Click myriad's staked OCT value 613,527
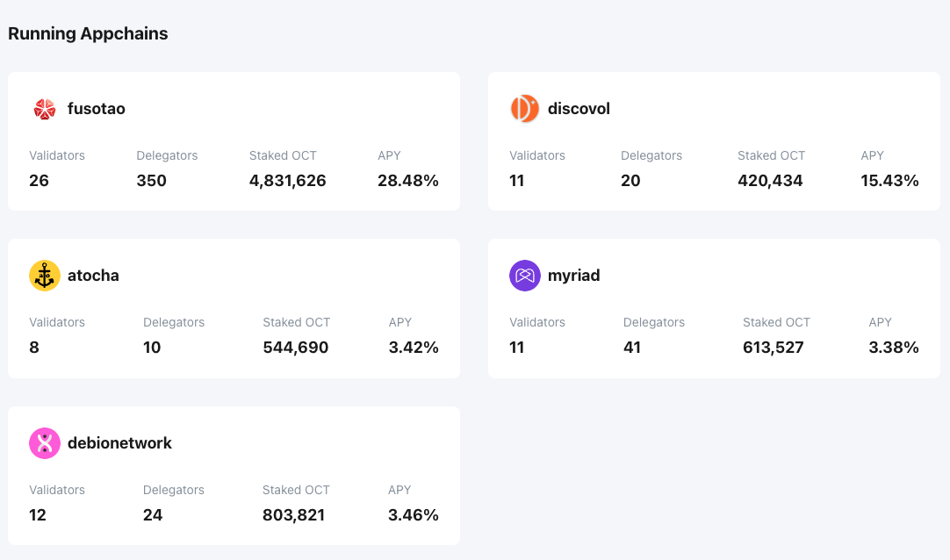Viewport: 950px width, 560px height. pyautogui.click(x=773, y=348)
